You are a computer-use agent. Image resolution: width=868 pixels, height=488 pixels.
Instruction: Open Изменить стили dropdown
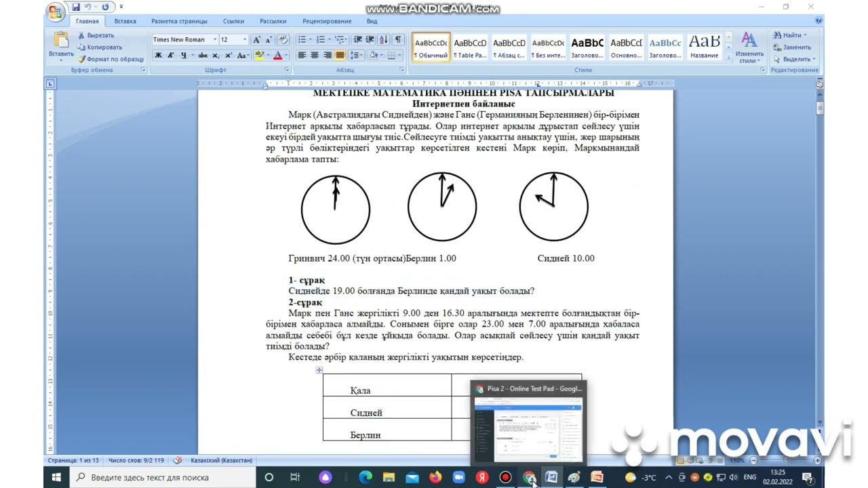749,47
